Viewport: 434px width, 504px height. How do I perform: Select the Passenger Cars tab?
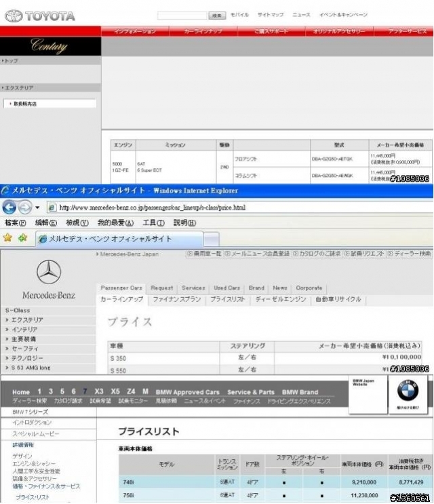coord(121,288)
